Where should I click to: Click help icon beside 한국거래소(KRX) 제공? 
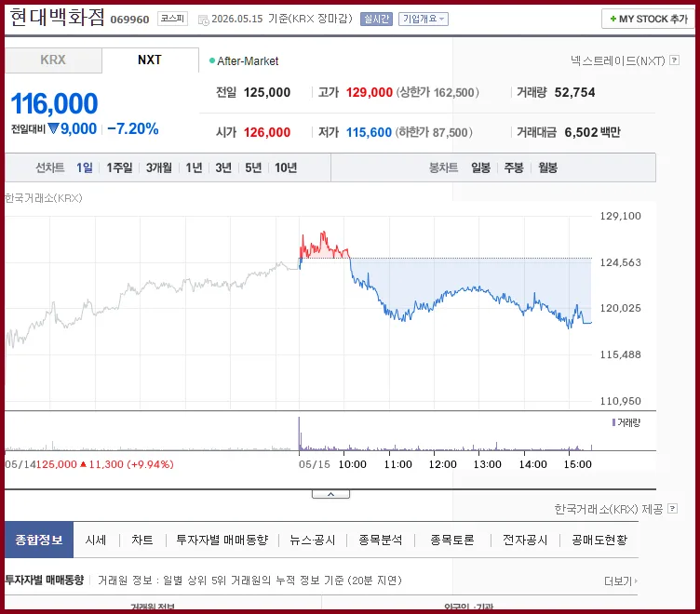pos(672,508)
